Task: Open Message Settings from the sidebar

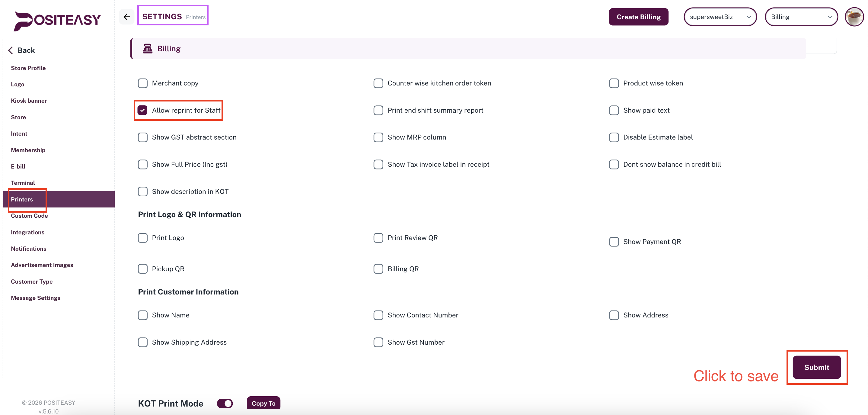Action: [x=35, y=298]
